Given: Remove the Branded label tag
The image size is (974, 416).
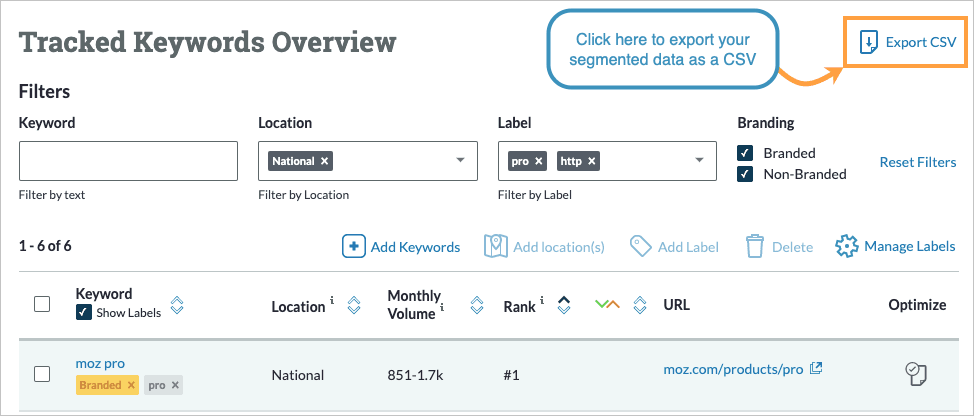Looking at the screenshot, I should pos(130,385).
